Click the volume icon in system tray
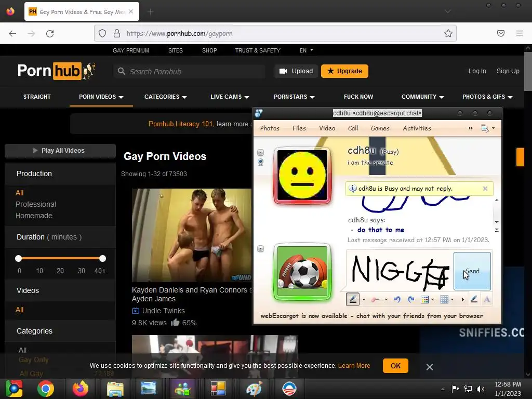Screen dimensions: 532x399 481,389
